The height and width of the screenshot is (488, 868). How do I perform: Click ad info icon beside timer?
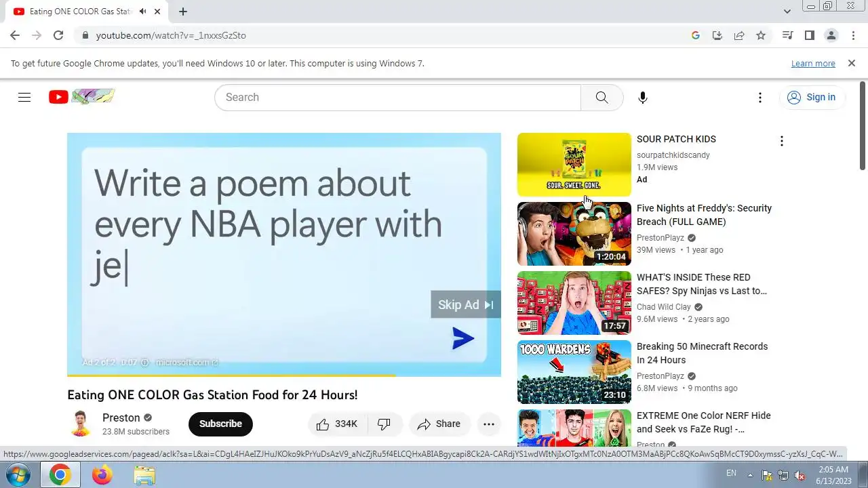pos(144,363)
